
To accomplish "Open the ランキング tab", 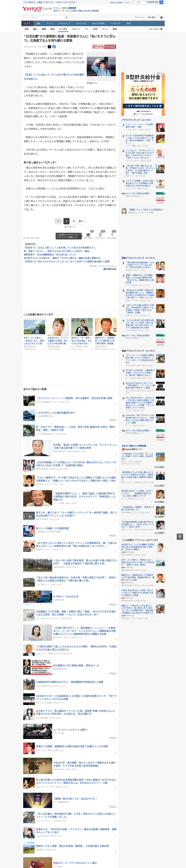I will (x=115, y=24).
